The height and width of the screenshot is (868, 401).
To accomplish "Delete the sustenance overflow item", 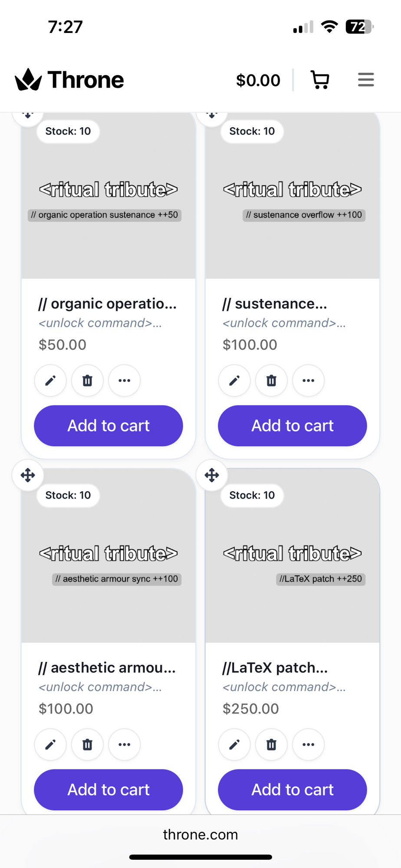I will click(x=271, y=381).
